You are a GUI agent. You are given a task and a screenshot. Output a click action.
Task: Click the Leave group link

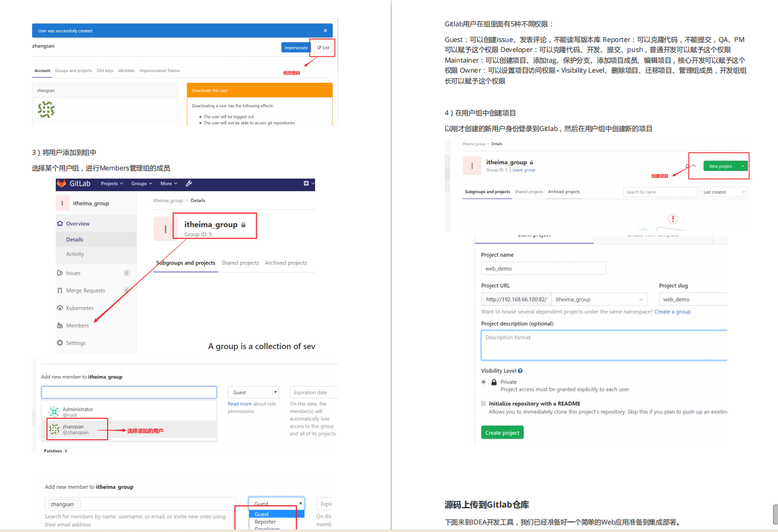pos(524,170)
